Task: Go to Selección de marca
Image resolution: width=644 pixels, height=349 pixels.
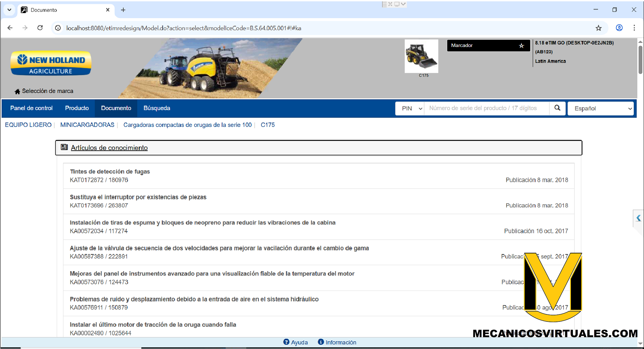Action: point(48,91)
